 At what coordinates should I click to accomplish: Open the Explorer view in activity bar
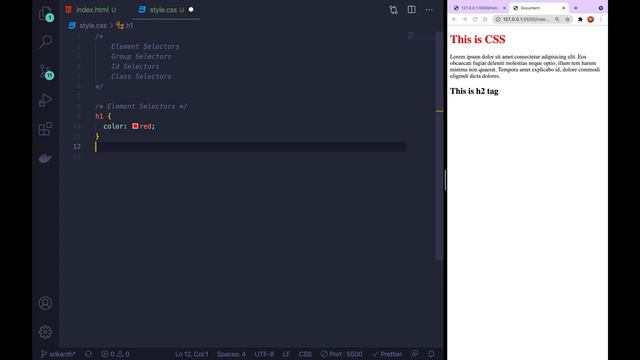pos(45,13)
